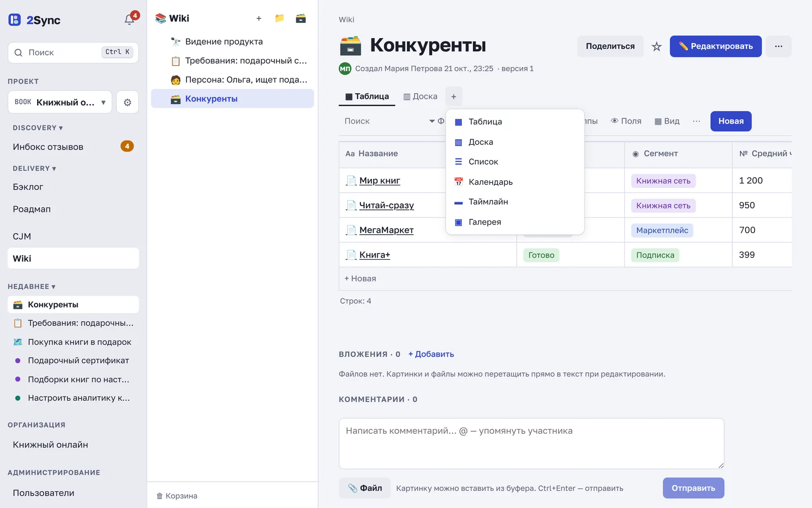This screenshot has width=812, height=508.
Task: Collapse the DELIVERY section
Action: point(35,169)
